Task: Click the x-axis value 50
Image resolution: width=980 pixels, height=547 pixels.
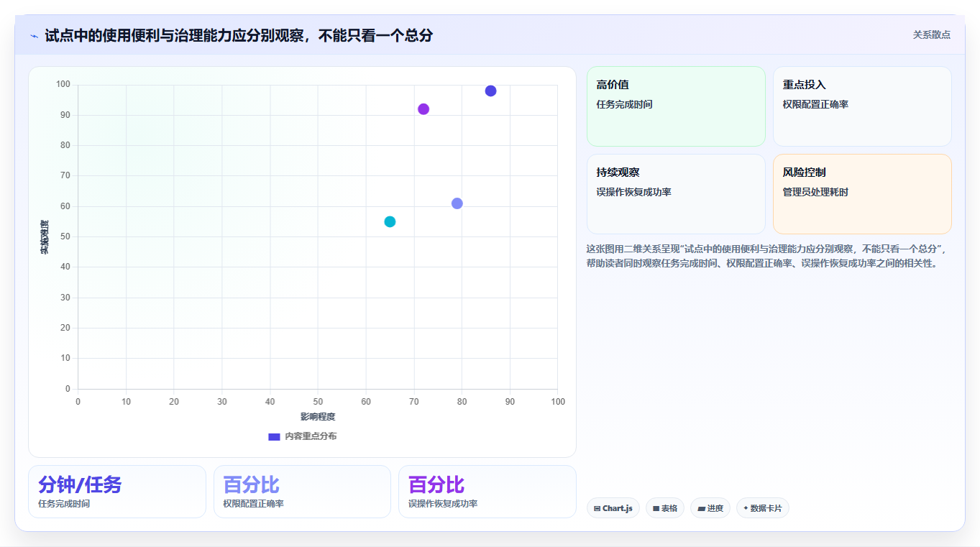Action: click(x=318, y=402)
